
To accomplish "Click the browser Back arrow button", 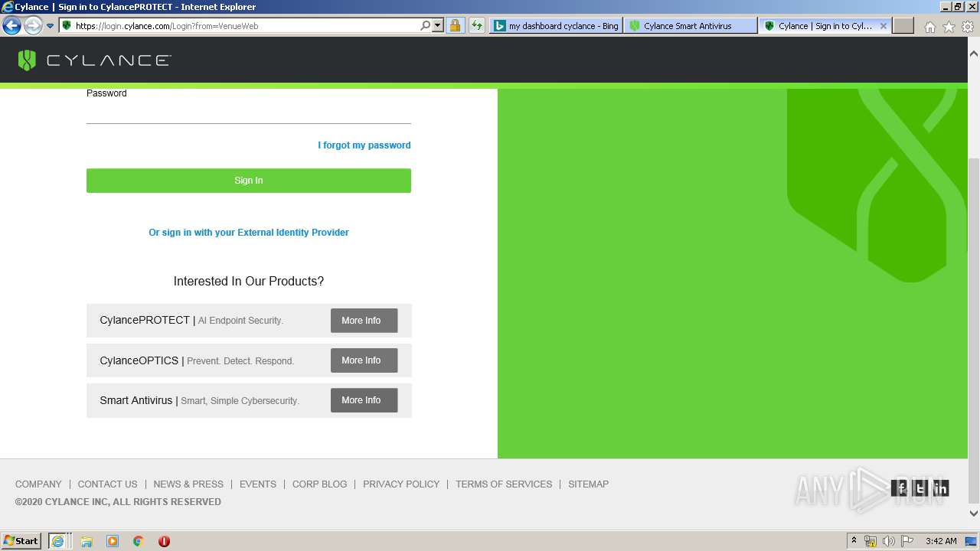I will [11, 25].
